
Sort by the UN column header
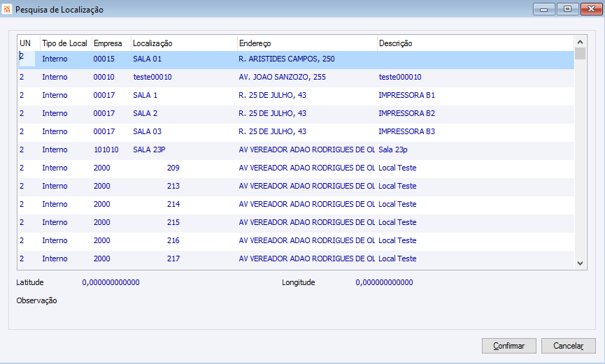(29, 43)
